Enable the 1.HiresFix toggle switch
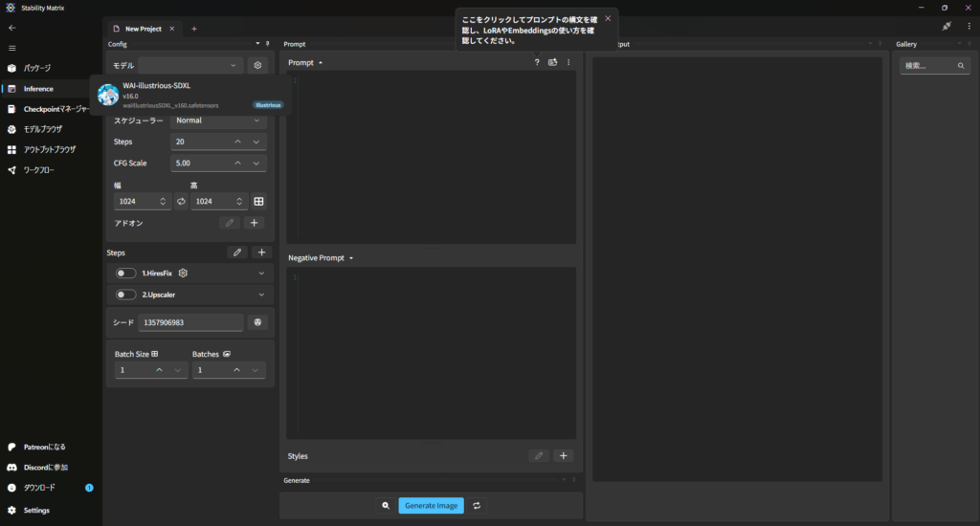 tap(125, 273)
